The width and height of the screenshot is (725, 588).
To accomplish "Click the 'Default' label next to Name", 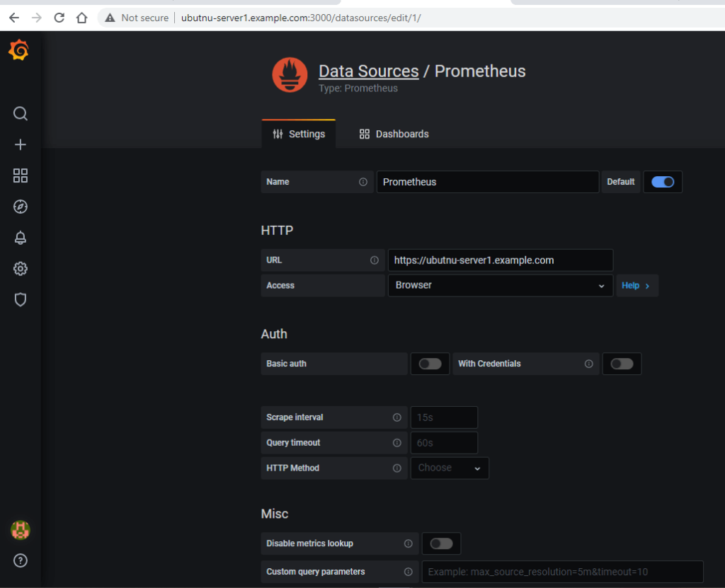I will click(x=620, y=182).
